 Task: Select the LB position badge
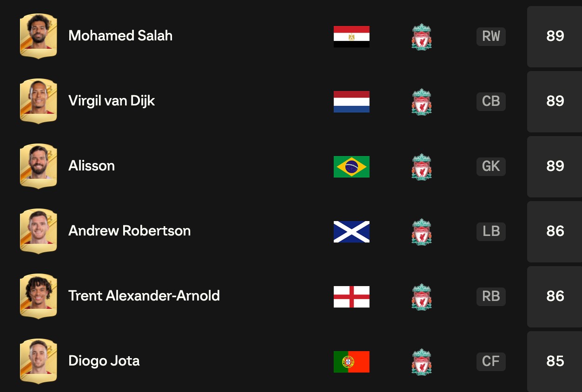pos(491,231)
